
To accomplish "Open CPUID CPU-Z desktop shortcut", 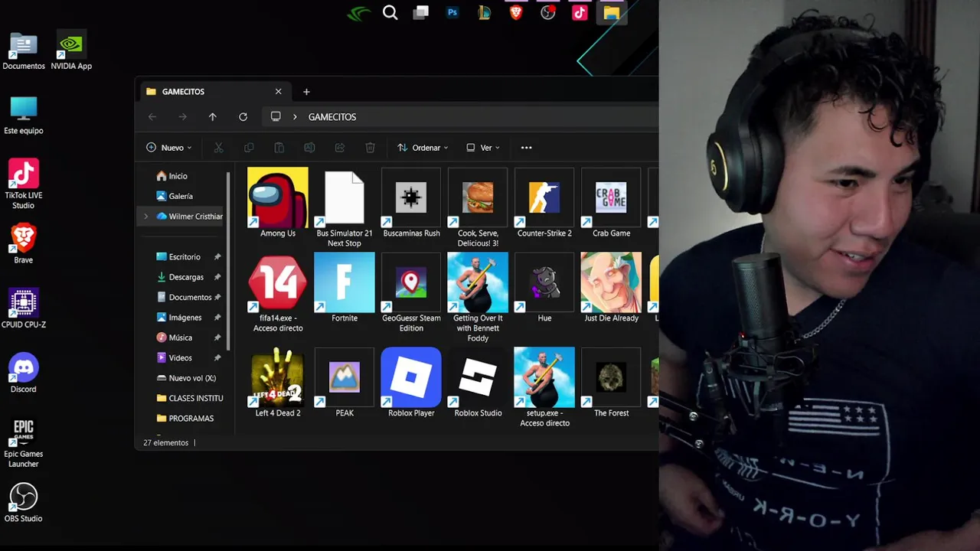I will 24,308.
